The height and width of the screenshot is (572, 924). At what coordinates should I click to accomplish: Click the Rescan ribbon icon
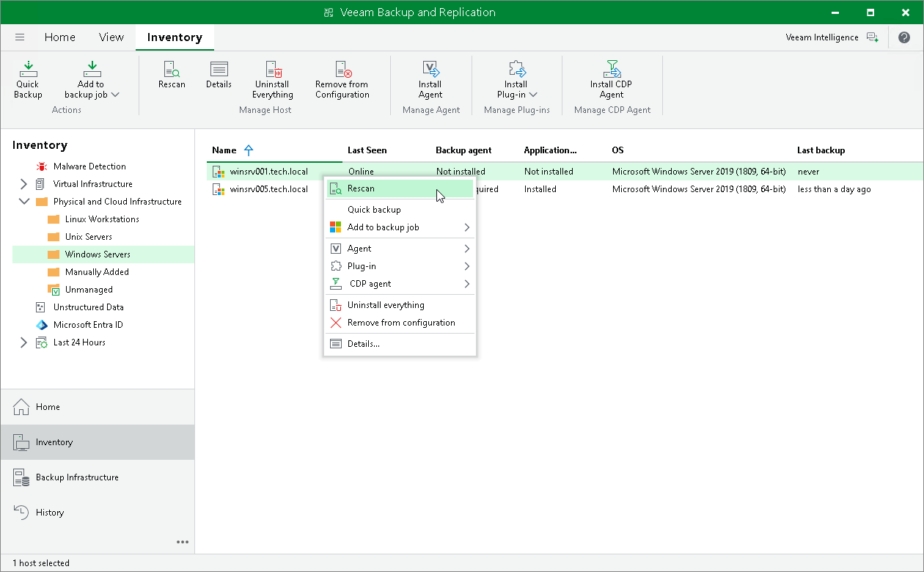pos(172,75)
